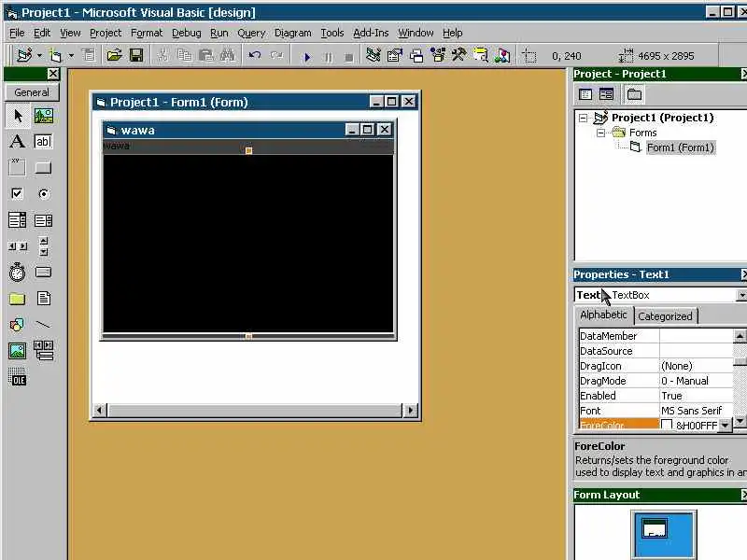The image size is (747, 560).
Task: Click View Object in Project panel
Action: pyautogui.click(x=606, y=94)
